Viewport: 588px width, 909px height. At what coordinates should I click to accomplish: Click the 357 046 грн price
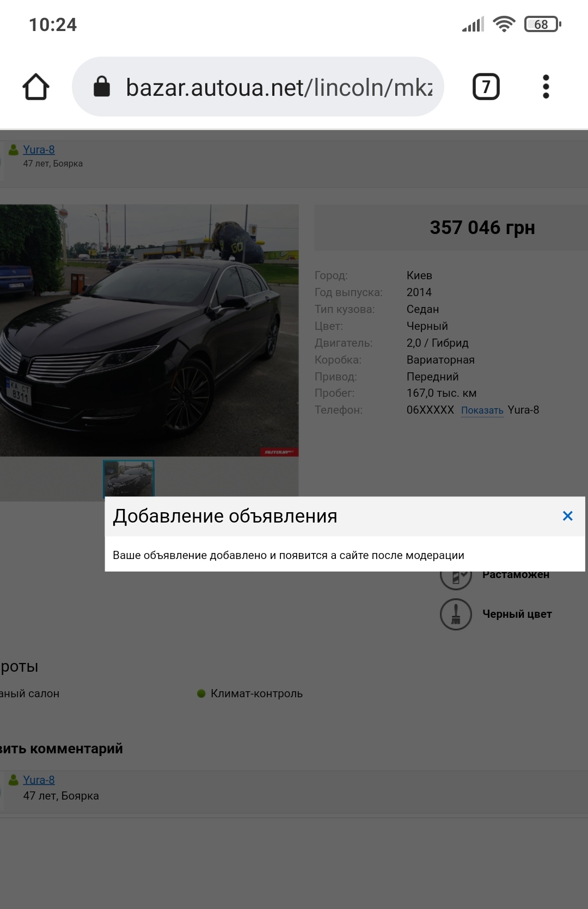point(482,228)
